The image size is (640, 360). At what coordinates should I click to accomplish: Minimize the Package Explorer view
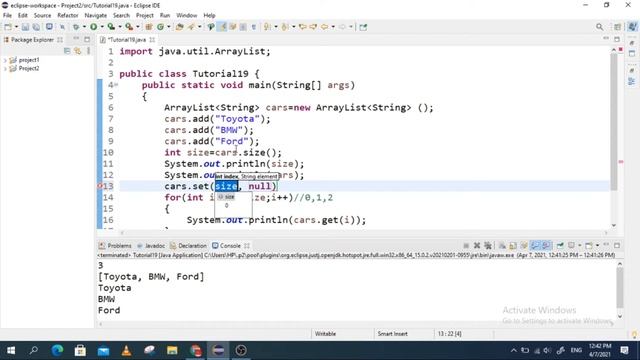76,39
